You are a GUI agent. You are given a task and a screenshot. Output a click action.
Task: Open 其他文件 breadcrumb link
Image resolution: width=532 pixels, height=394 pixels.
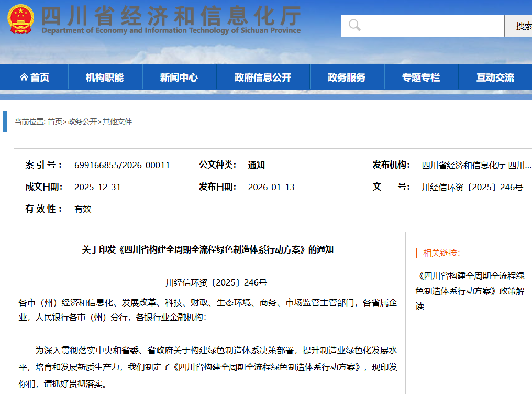tap(117, 122)
